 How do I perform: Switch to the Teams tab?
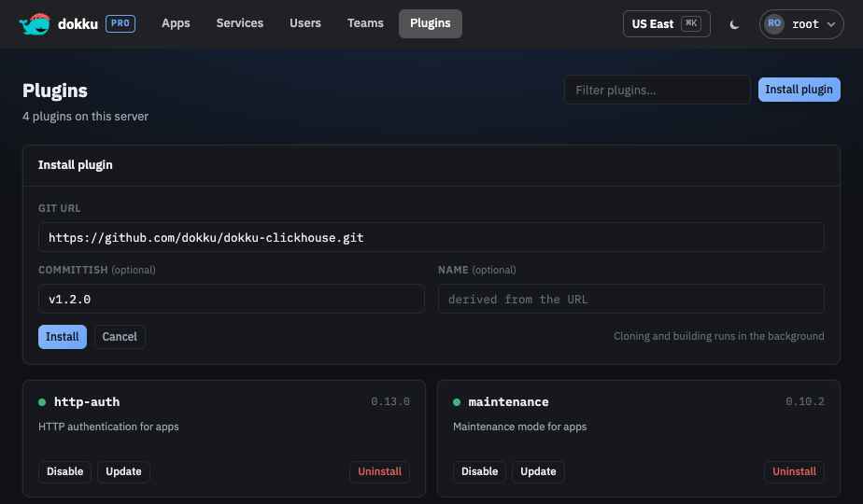click(x=365, y=23)
